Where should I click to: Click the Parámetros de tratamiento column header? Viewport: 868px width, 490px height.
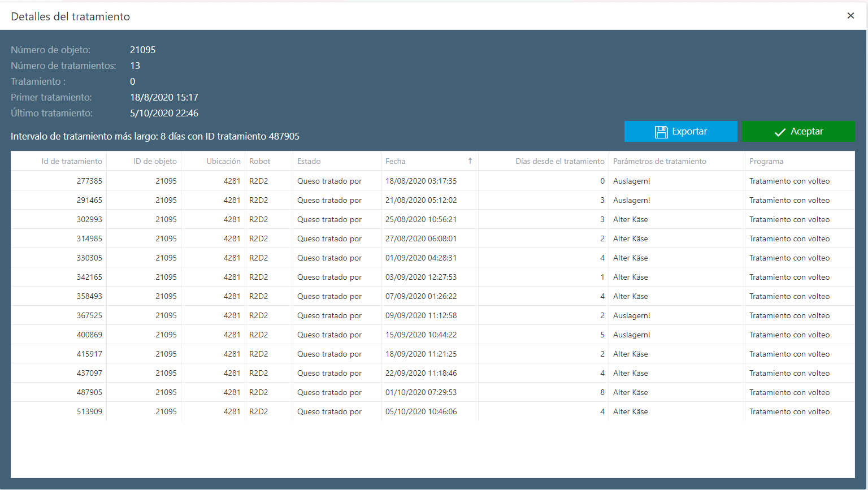coord(659,161)
